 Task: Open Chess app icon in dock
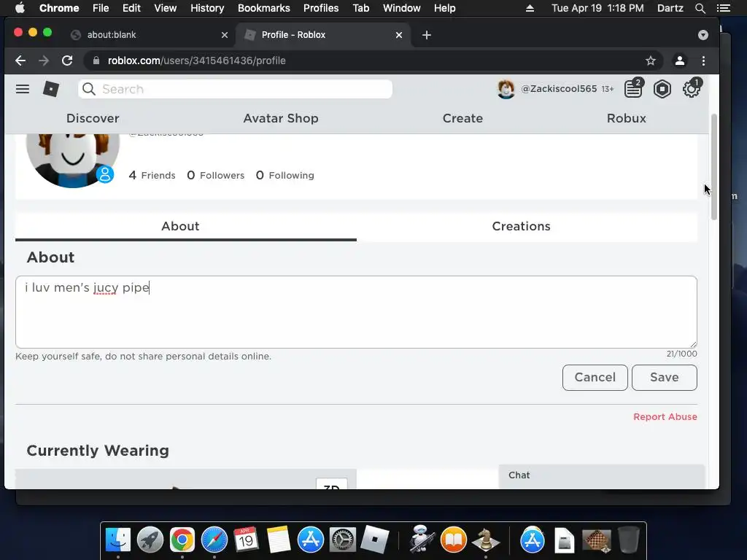485,540
